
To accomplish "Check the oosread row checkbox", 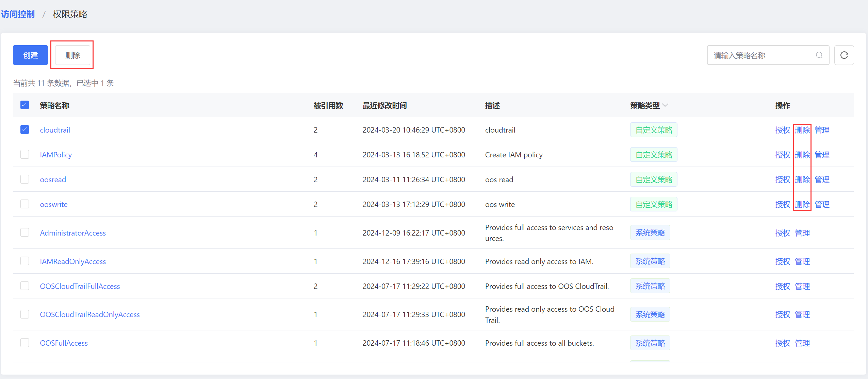I will pos(24,179).
